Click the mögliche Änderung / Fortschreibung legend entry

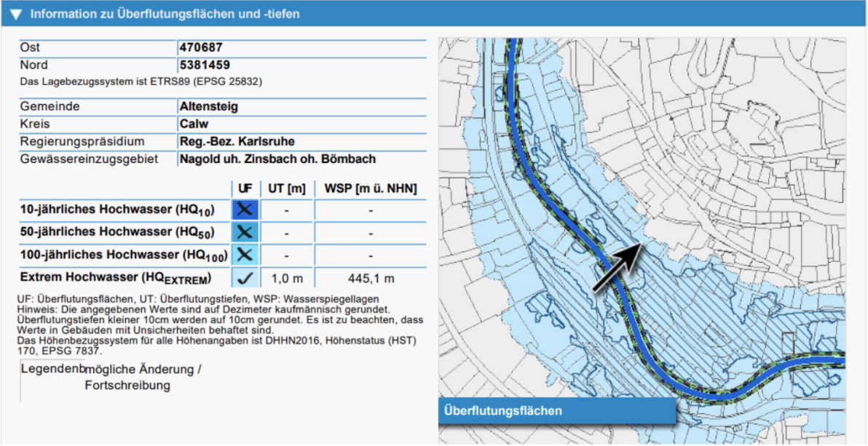143,377
